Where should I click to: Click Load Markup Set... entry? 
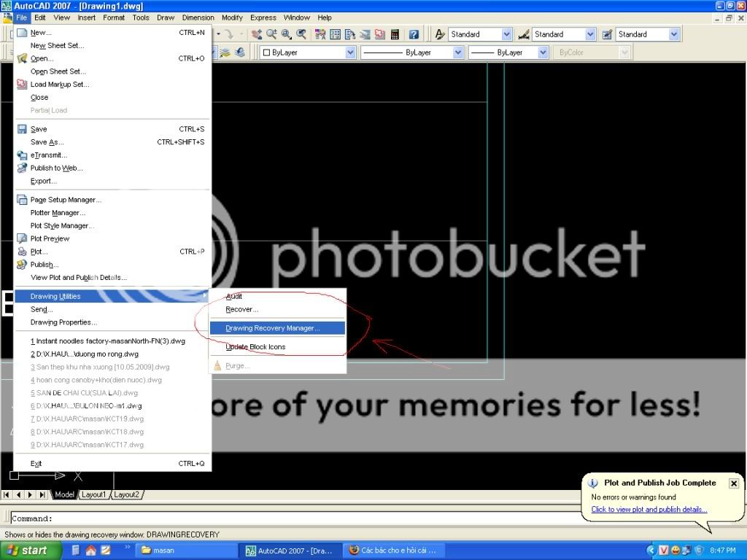coord(112,85)
